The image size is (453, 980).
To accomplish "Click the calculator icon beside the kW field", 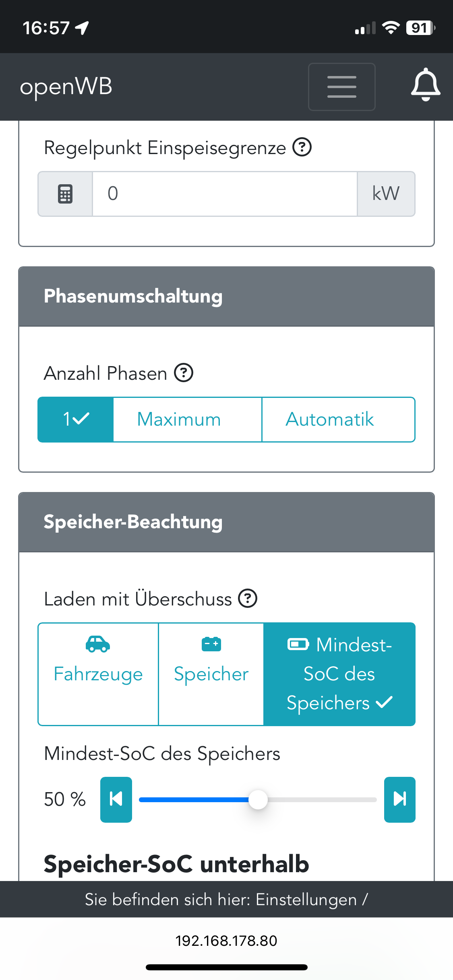I will 65,194.
